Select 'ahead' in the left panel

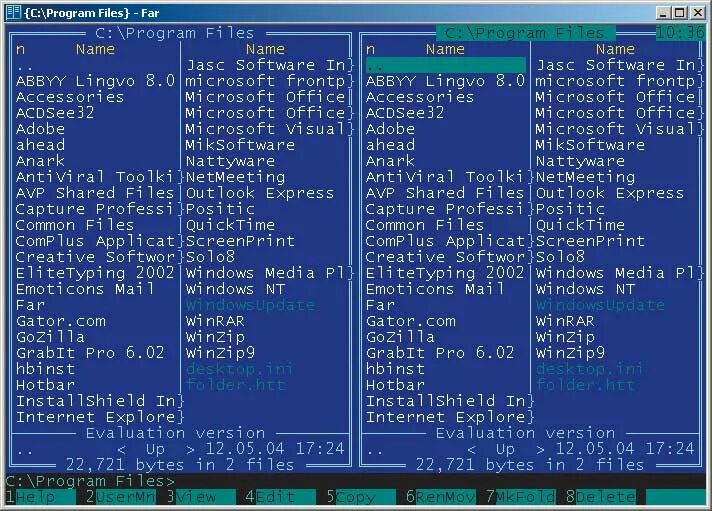[40, 145]
